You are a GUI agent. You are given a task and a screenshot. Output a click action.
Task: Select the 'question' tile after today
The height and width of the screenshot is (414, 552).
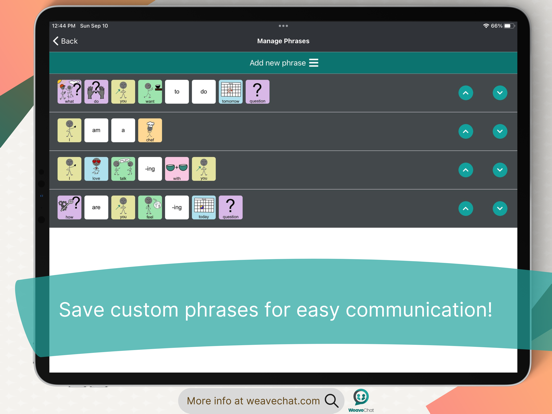(x=231, y=208)
